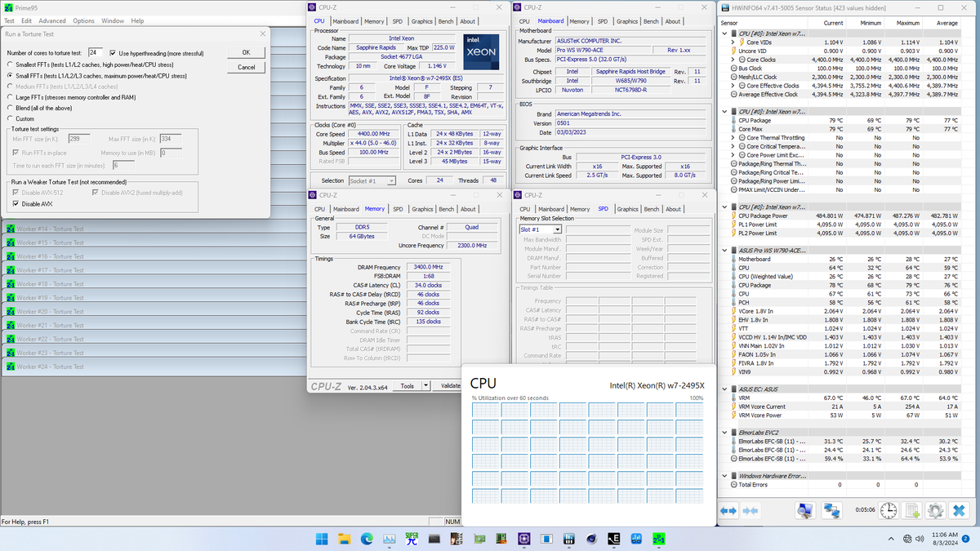Open Prime95 Window menu
This screenshot has width=980, height=551.
(x=113, y=20)
